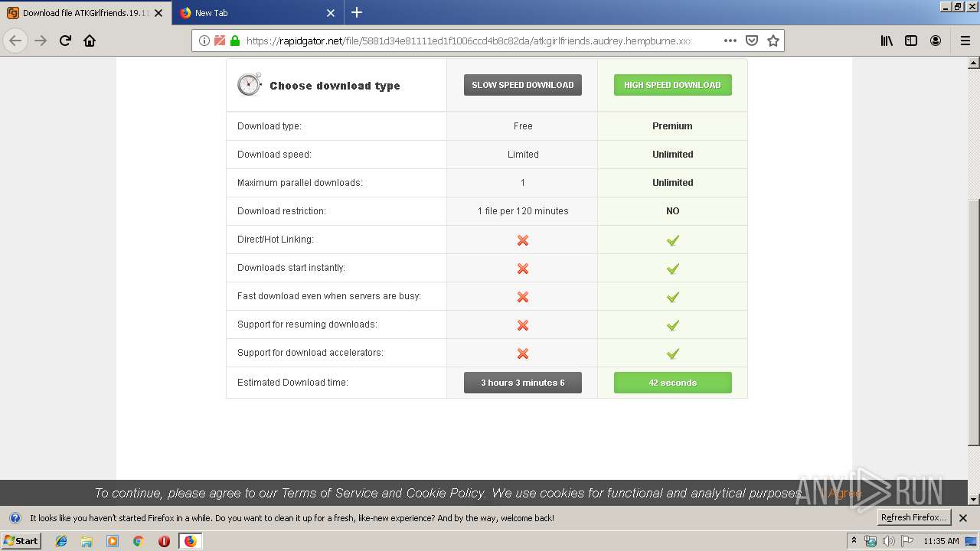Open the Windows Start menu
This screenshot has width=980, height=551.
[21, 540]
